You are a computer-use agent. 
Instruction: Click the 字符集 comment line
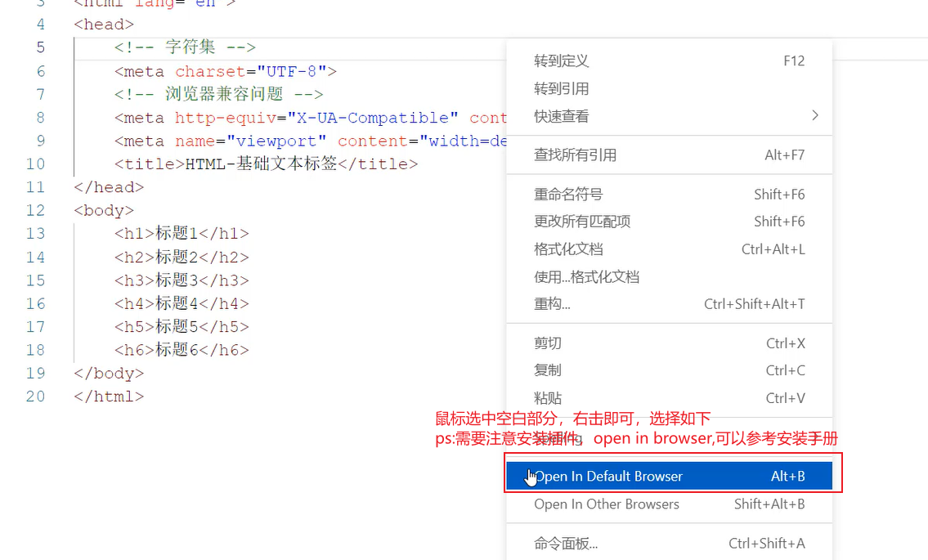[x=185, y=47]
